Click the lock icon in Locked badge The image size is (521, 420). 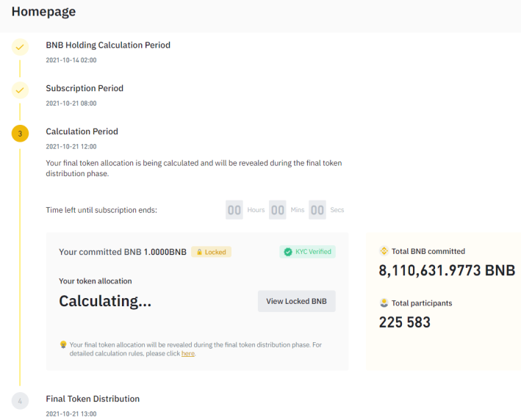[x=199, y=252]
